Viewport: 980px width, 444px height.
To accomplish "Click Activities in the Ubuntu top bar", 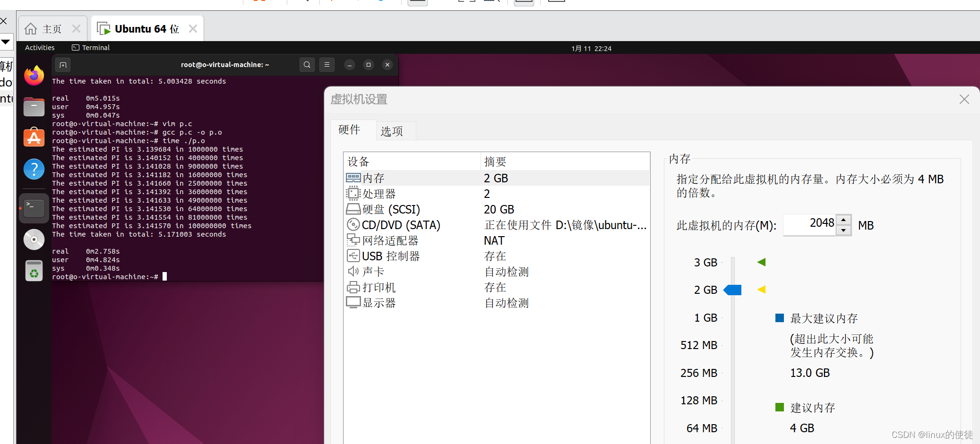I will coord(40,48).
